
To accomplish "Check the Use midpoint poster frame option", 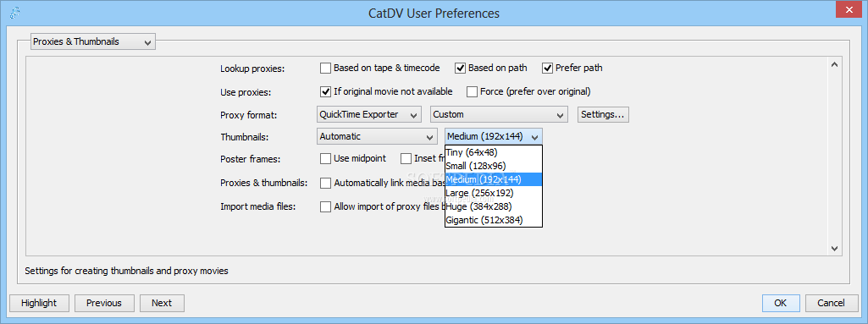I will tap(325, 159).
